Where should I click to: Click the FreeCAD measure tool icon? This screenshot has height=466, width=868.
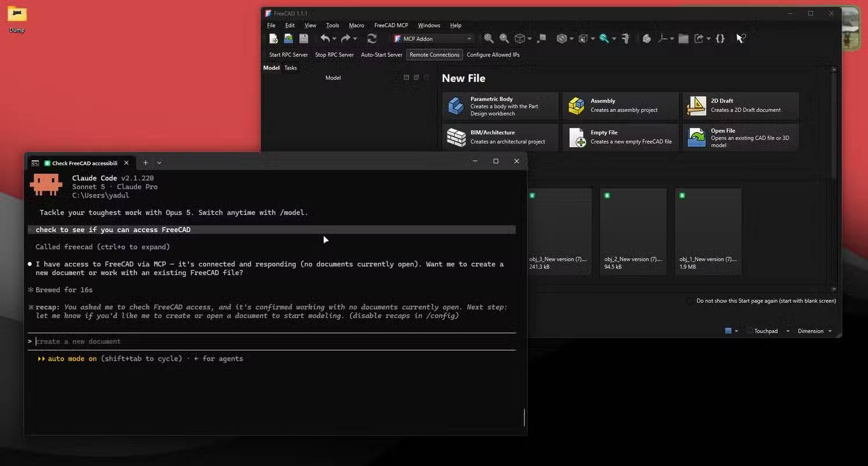[625, 39]
